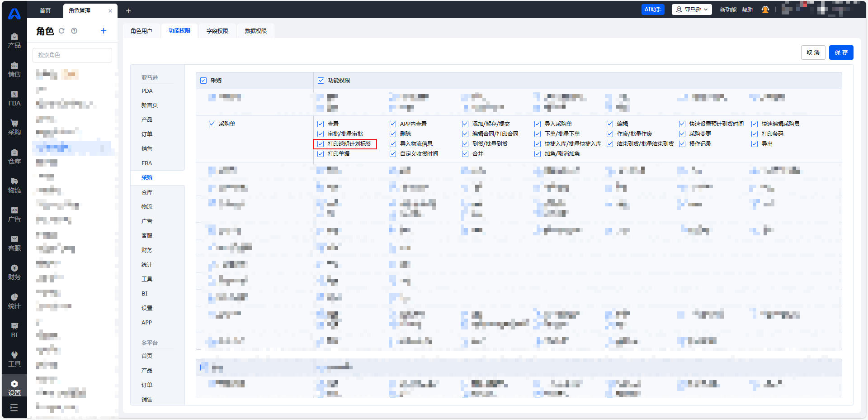Open the FBA sidebar icon

[x=14, y=98]
